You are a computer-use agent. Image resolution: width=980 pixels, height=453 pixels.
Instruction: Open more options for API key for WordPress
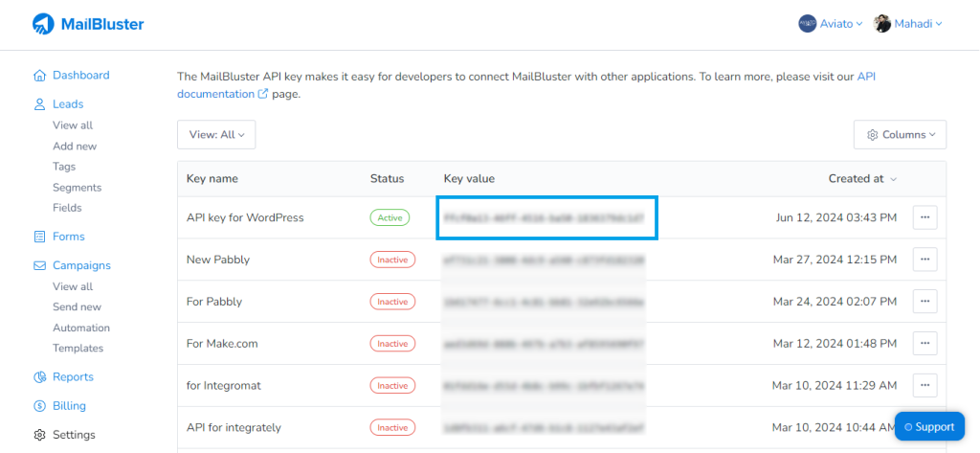(x=925, y=217)
